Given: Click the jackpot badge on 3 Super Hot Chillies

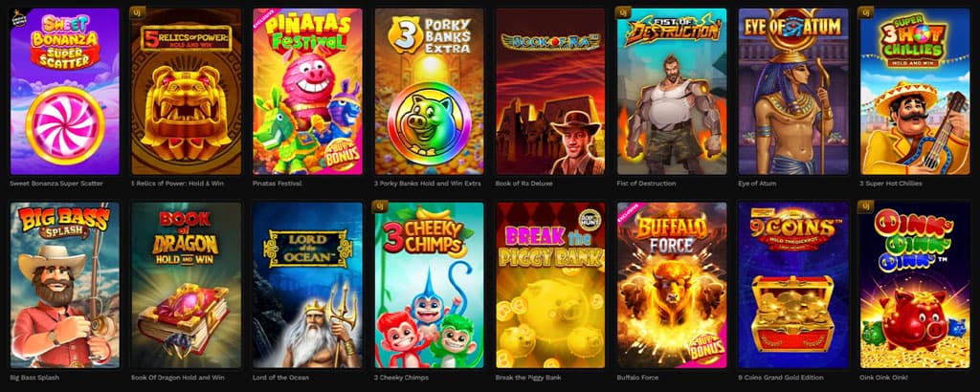Looking at the screenshot, I should pos(866,12).
